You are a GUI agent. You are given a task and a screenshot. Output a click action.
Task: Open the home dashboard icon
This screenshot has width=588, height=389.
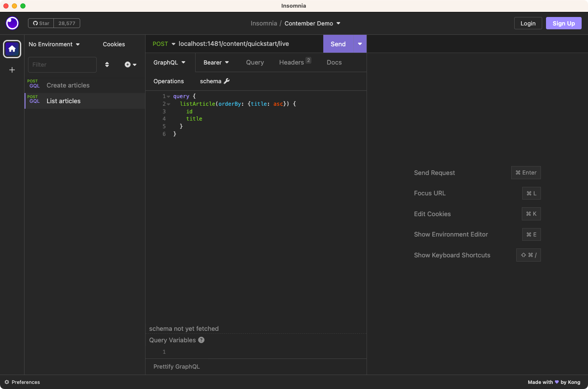pos(12,49)
